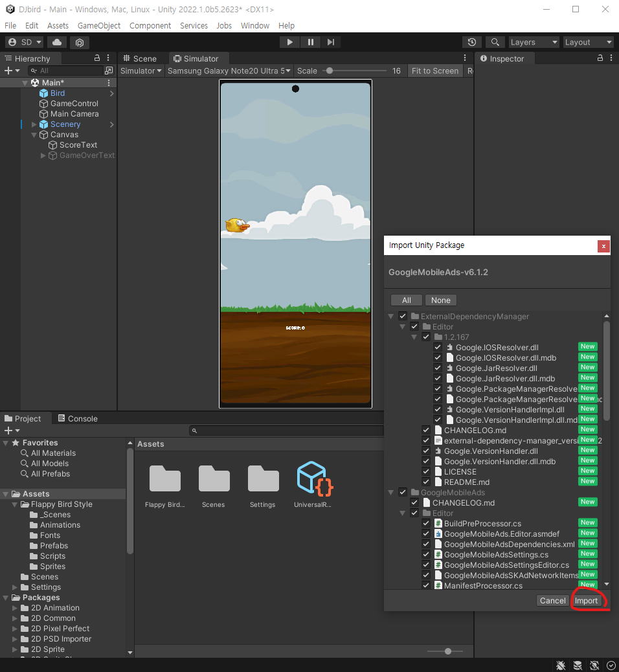The width and height of the screenshot is (619, 672).
Task: Click the Fit to Screen button
Action: [434, 71]
